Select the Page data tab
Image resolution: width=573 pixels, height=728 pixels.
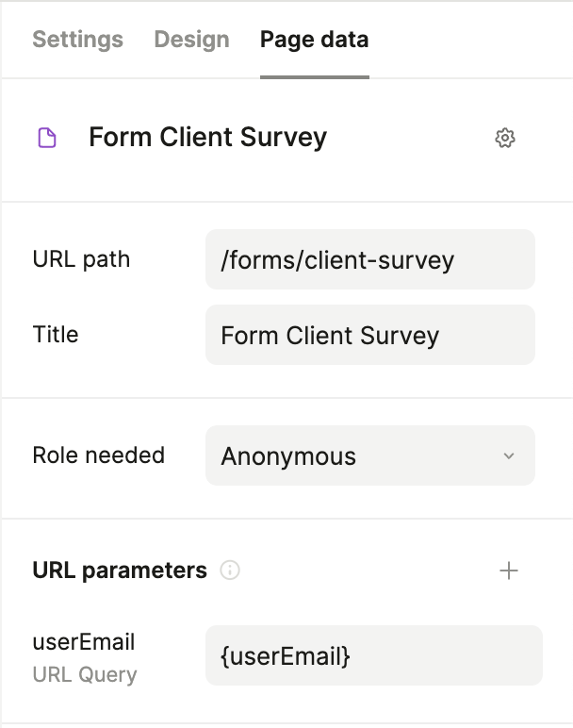[314, 40]
